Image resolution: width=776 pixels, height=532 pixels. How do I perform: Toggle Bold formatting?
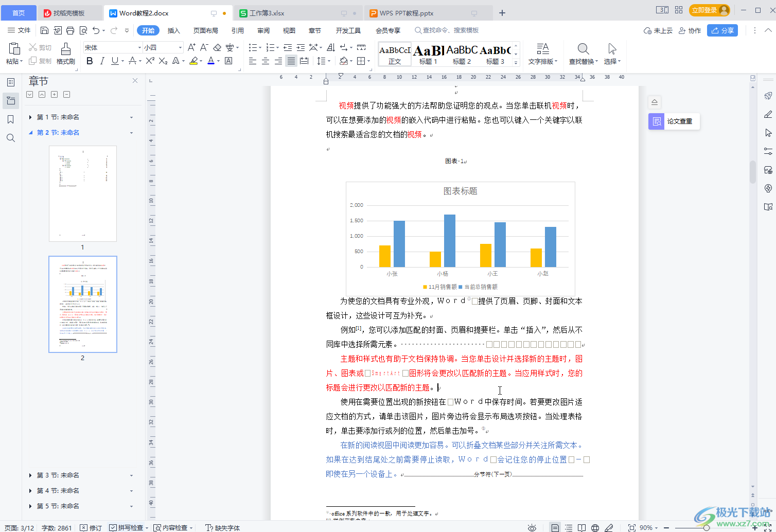pos(90,61)
